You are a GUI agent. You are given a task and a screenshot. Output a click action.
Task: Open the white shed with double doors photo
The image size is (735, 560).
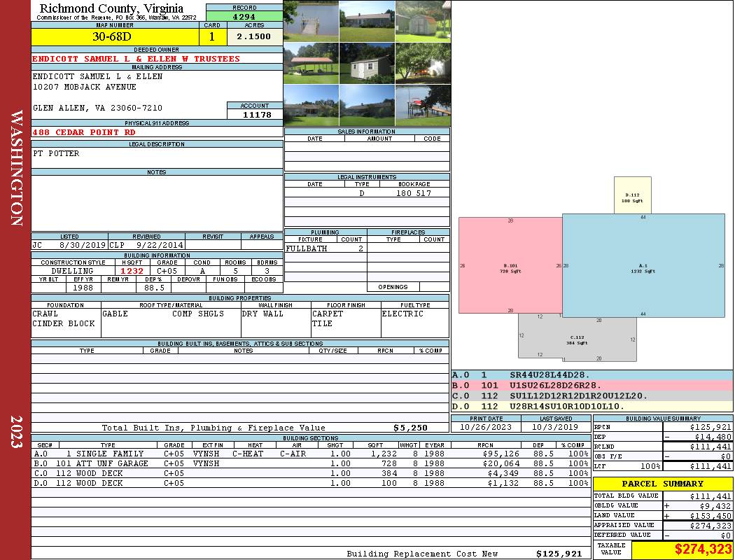click(x=367, y=64)
